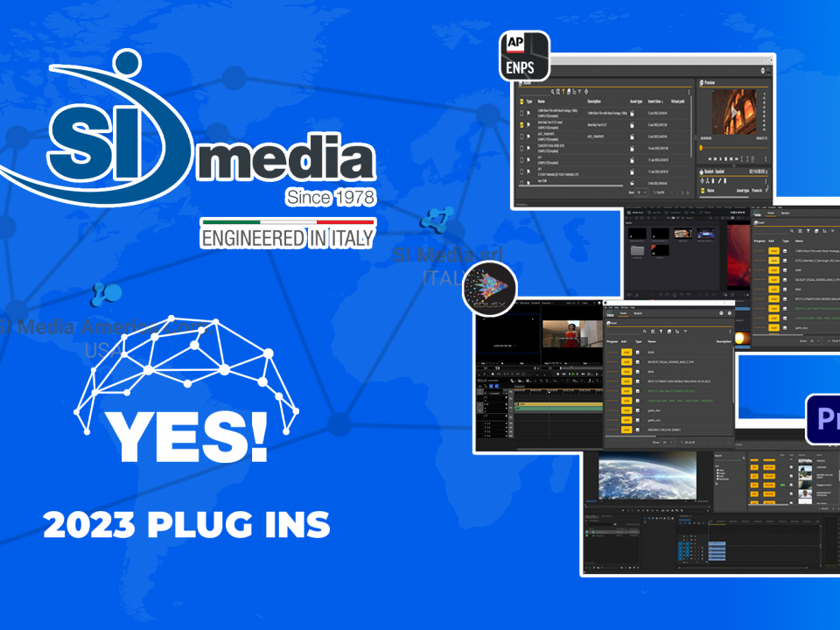Click first Add button in Premiere YES panel
840x630 pixels.
754,467
